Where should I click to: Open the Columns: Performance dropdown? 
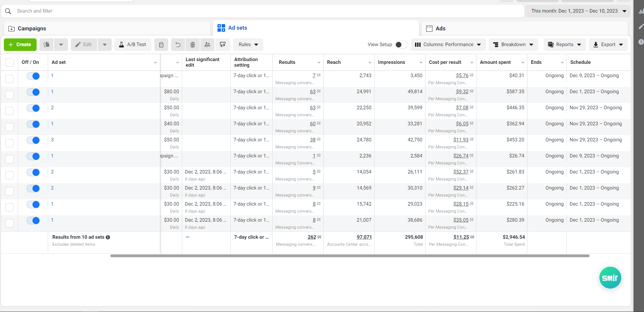448,45
